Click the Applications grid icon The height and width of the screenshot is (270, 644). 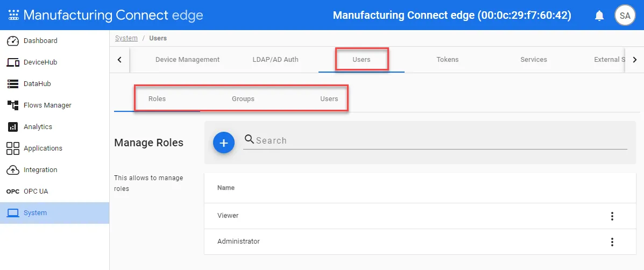(13, 148)
